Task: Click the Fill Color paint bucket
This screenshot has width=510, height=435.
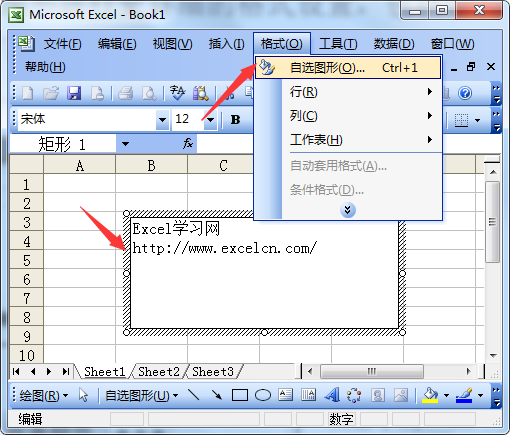Action: pyautogui.click(x=430, y=395)
